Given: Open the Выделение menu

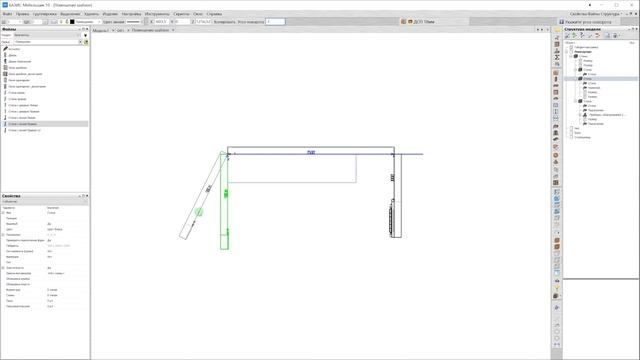Looking at the screenshot, I should [70, 14].
